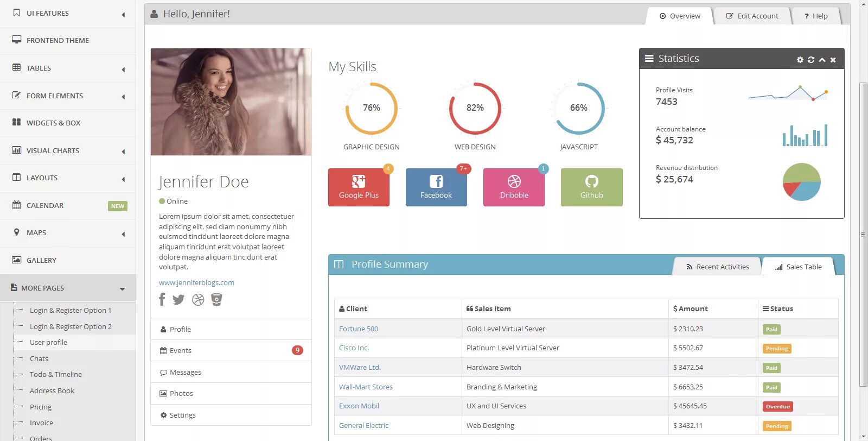868x441 pixels.
Task: Refresh the Statistics panel
Action: point(811,60)
